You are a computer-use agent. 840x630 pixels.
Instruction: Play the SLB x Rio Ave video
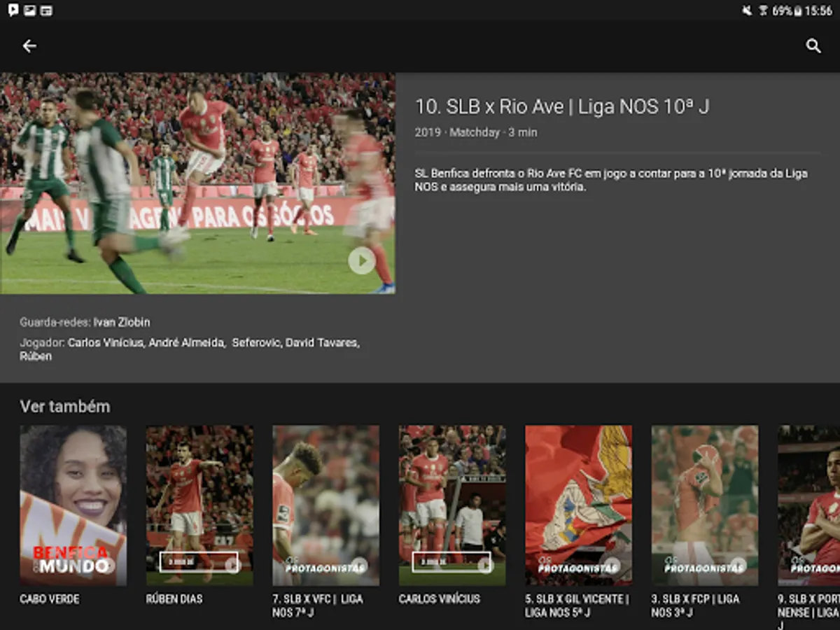[x=362, y=261]
